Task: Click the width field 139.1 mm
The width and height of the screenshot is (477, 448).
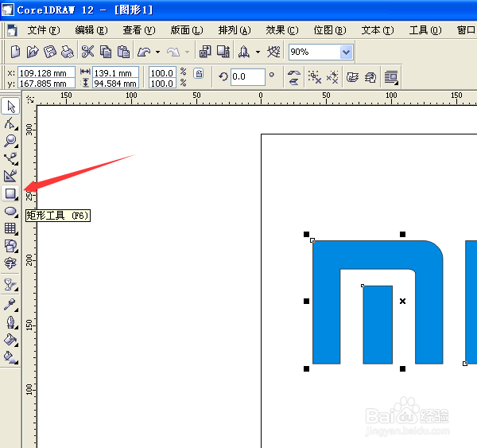Action: (116, 73)
